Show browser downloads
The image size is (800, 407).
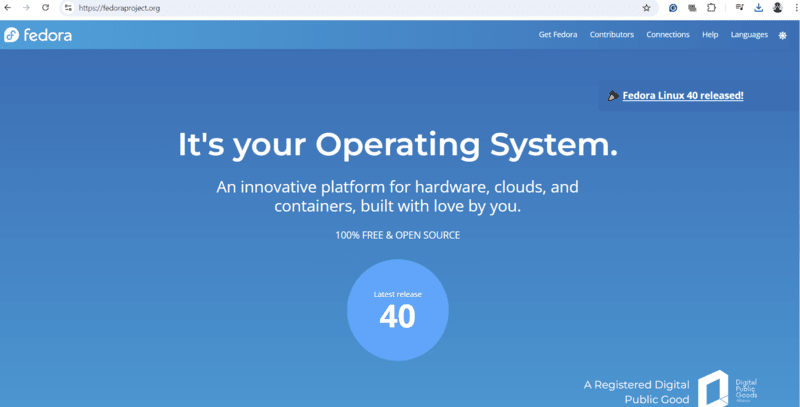(x=759, y=8)
